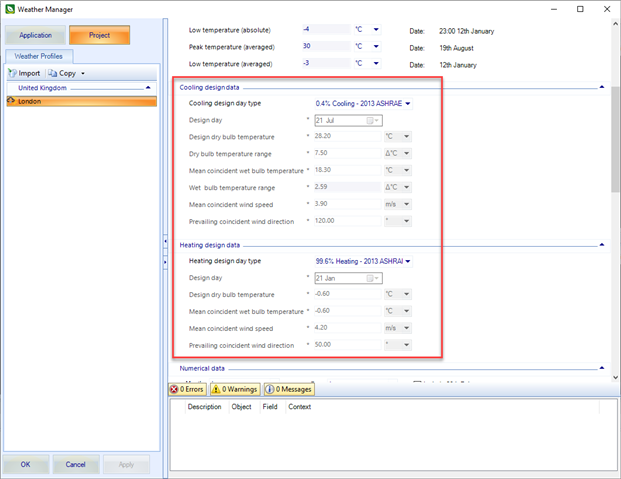621x479 pixels.
Task: Click the Cancel button
Action: coord(76,464)
